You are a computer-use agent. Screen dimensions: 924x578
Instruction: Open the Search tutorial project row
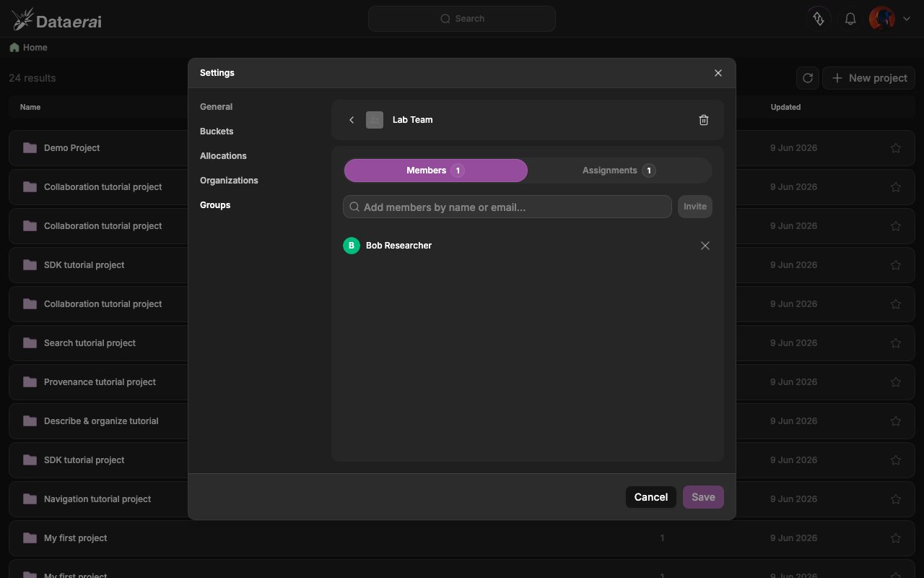tap(462, 343)
